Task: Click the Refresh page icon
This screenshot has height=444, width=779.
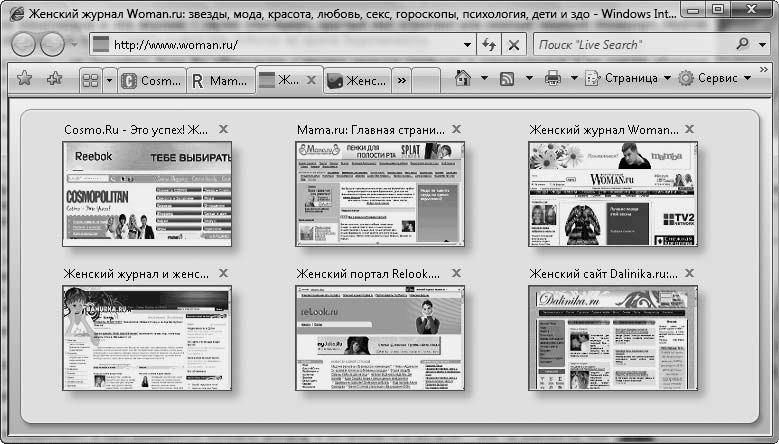Action: click(x=489, y=45)
